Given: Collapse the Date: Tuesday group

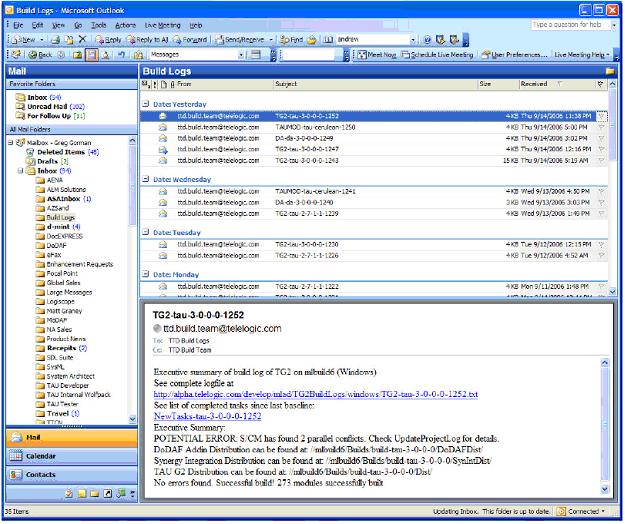Looking at the screenshot, I should [x=146, y=232].
